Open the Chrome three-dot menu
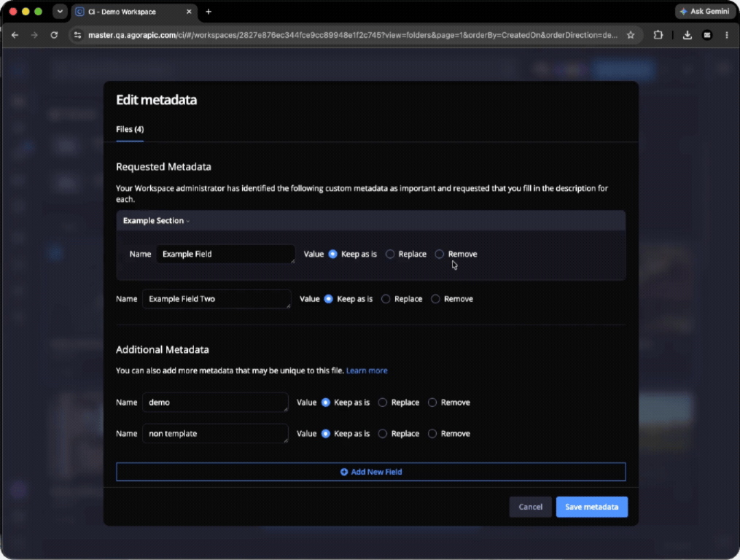 click(727, 35)
